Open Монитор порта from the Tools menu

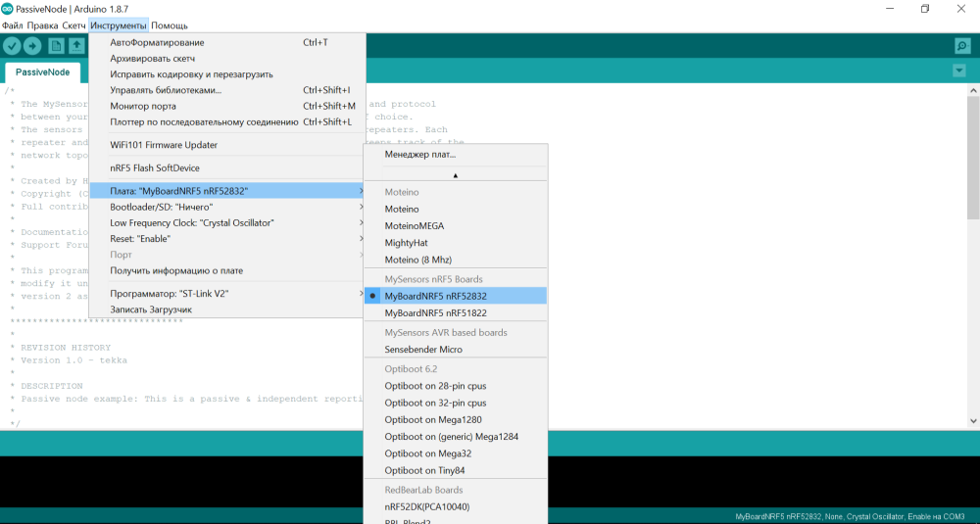pyautogui.click(x=143, y=106)
